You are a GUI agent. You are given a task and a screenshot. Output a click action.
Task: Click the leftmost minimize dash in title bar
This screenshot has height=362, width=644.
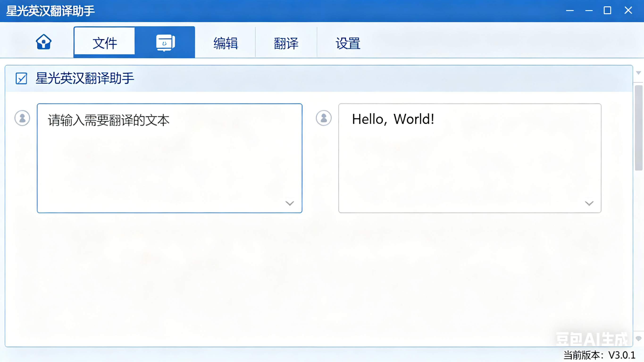tap(570, 11)
